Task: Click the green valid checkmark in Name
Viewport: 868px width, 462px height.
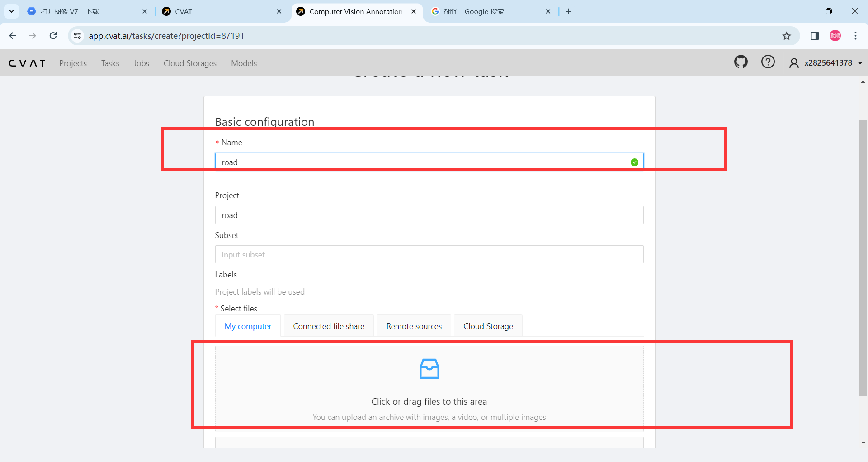Action: 634,162
